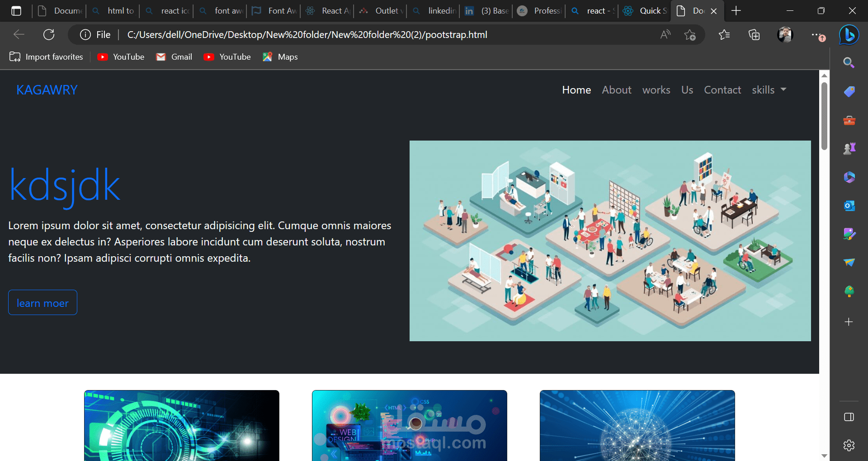Open the sidebar Search icon
The height and width of the screenshot is (461, 868).
tap(849, 63)
